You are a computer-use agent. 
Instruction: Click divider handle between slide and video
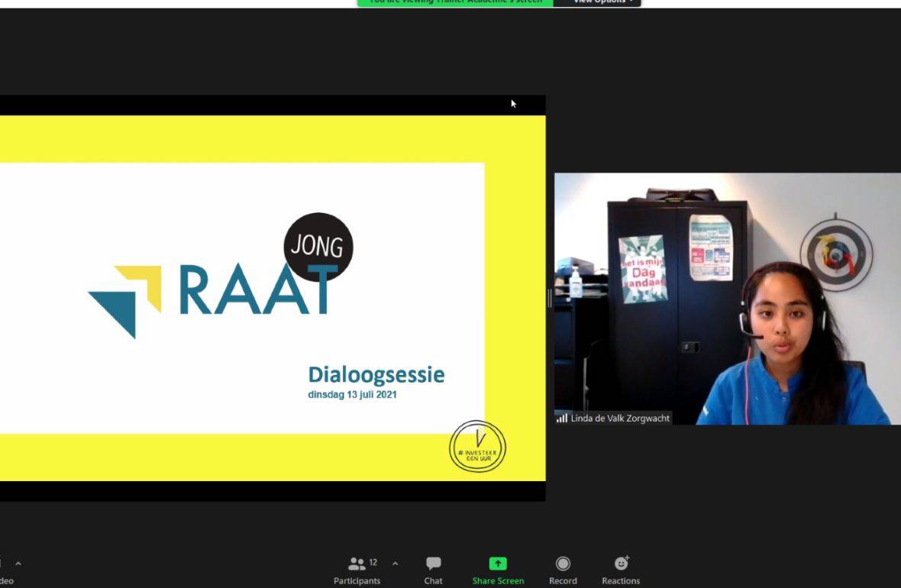[x=550, y=298]
